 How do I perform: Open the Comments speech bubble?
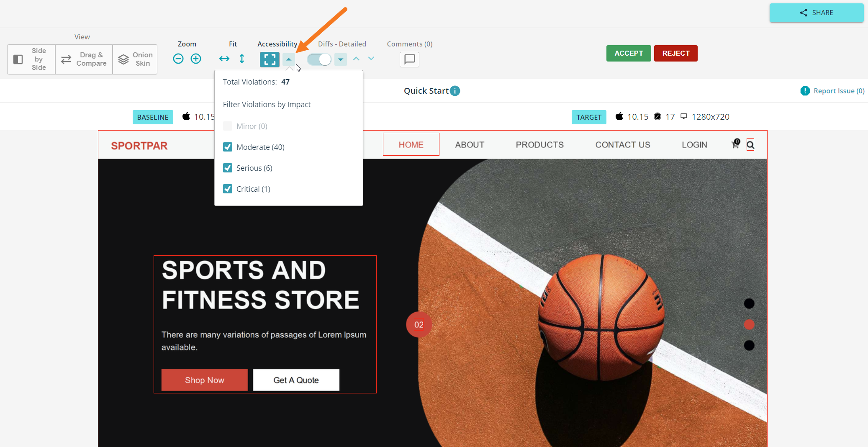[409, 59]
